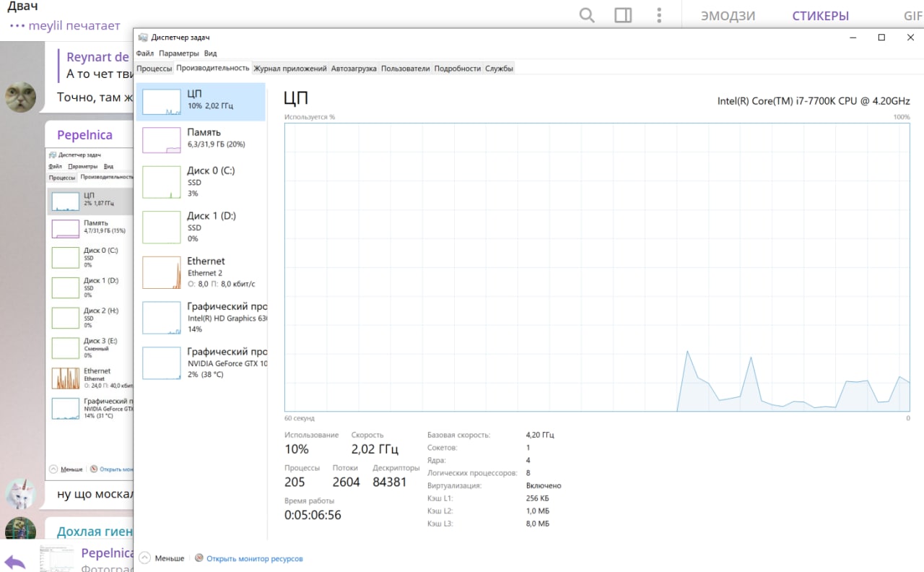Image resolution: width=924 pixels, height=572 pixels.
Task: Open the Автозагрузка tab
Action: 354,69
